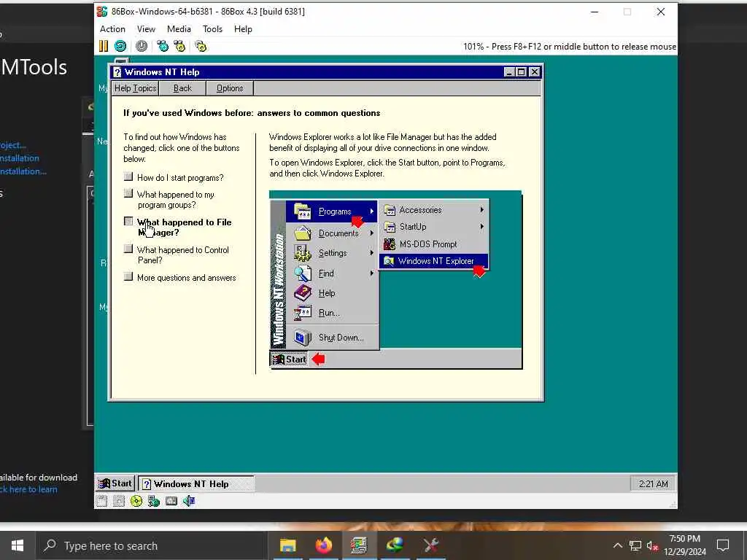Click the gray rectangular drive status icon
This screenshot has height=560, width=747.
[171, 500]
